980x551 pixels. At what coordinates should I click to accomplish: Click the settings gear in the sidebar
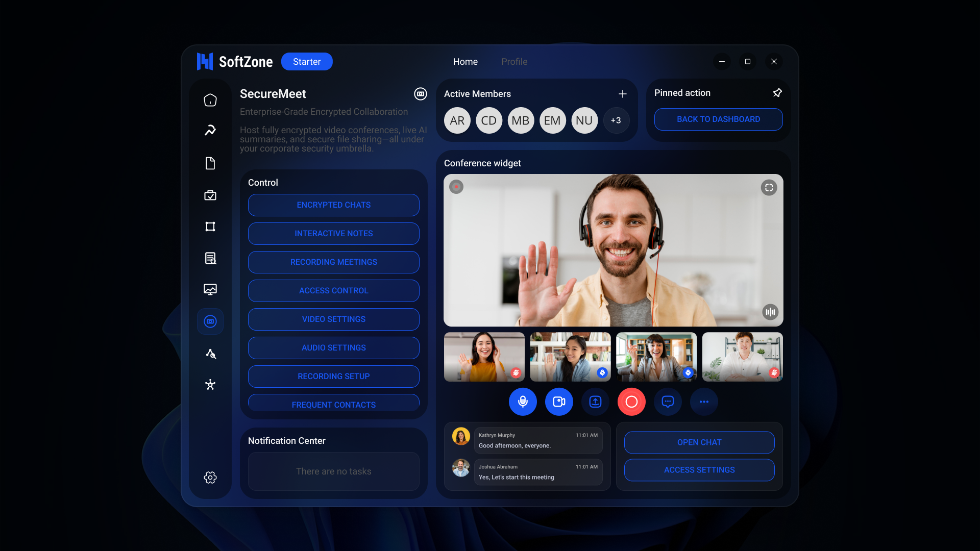210,478
